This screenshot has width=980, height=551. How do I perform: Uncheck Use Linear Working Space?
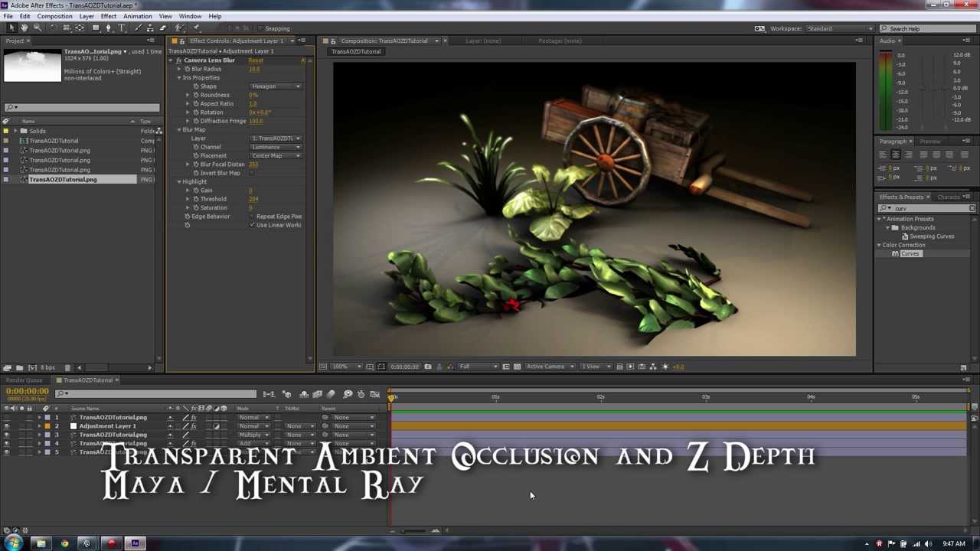coord(252,225)
